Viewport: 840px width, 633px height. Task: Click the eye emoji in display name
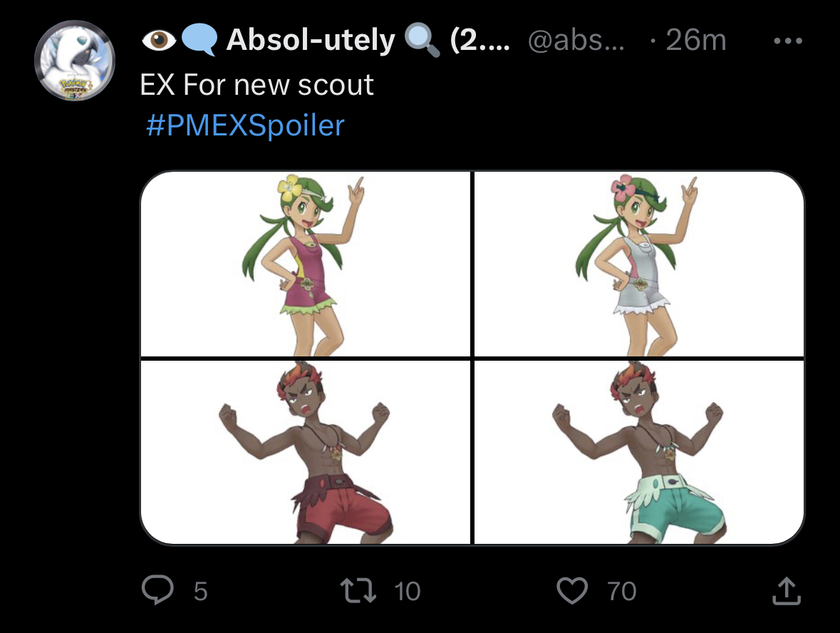click(158, 41)
